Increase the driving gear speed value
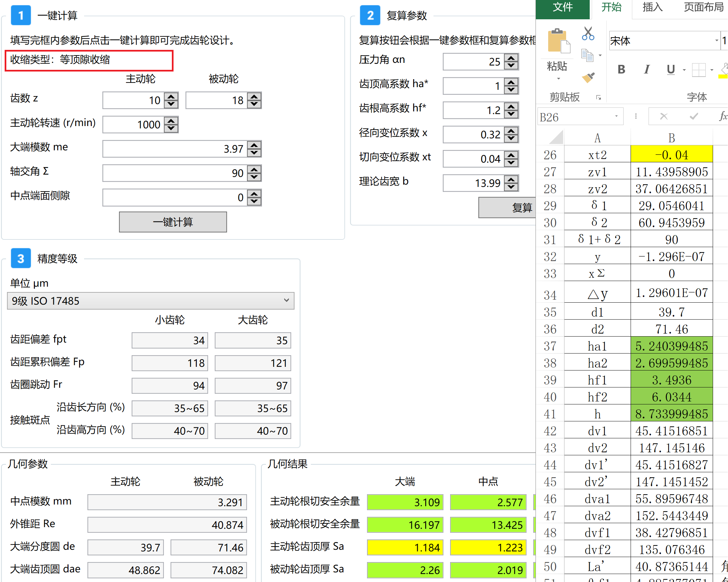 (171, 121)
